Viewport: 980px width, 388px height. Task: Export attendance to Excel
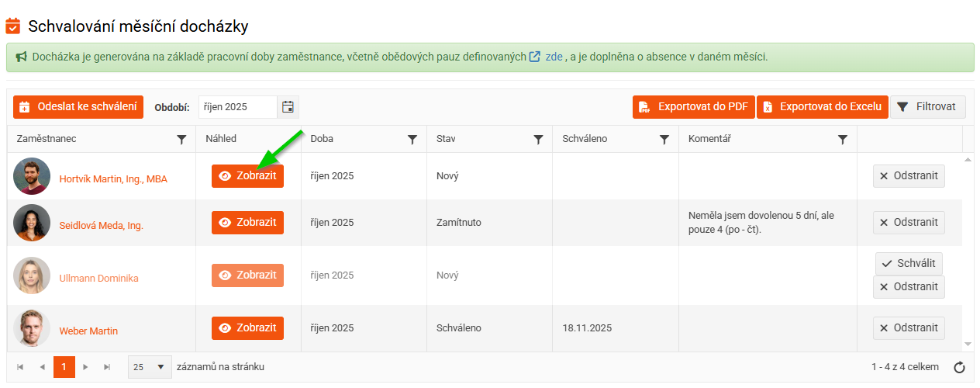(x=822, y=107)
